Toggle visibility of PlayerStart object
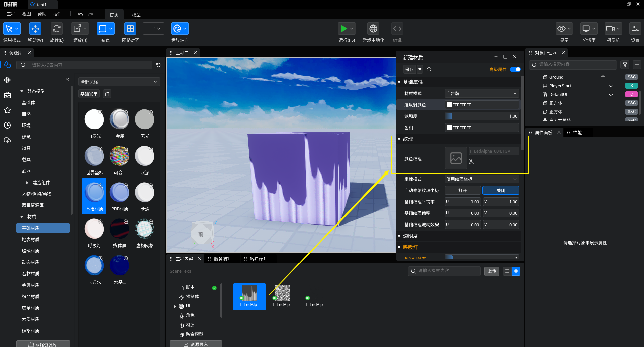 coord(611,86)
